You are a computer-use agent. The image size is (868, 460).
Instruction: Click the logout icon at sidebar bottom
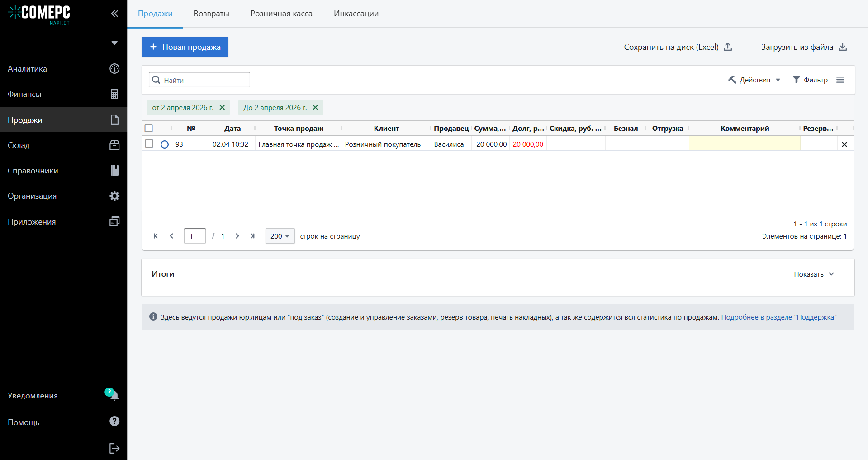(x=114, y=448)
